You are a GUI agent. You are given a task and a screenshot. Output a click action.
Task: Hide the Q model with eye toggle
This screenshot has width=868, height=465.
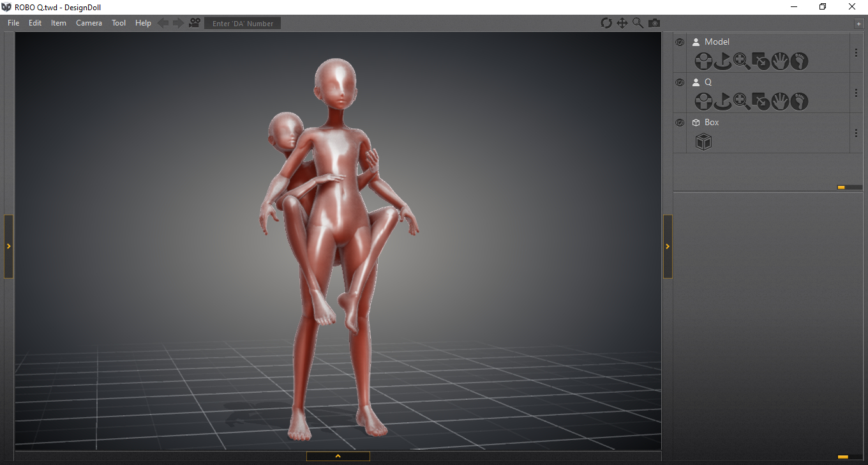coord(680,82)
